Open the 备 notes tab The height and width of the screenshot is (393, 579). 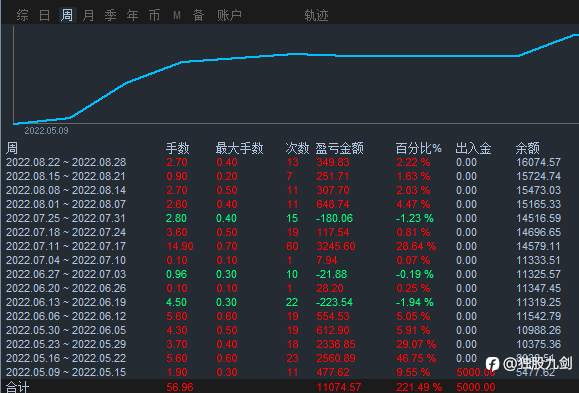(x=198, y=16)
